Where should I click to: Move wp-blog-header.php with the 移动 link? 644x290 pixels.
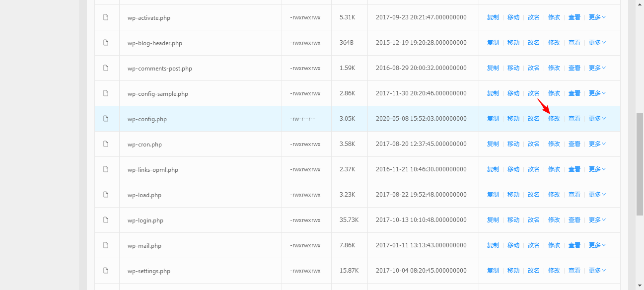513,43
